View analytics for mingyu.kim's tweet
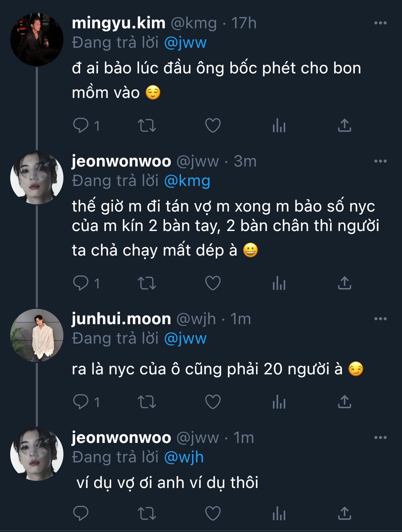Viewport: 402px width, 532px height. pyautogui.click(x=279, y=126)
